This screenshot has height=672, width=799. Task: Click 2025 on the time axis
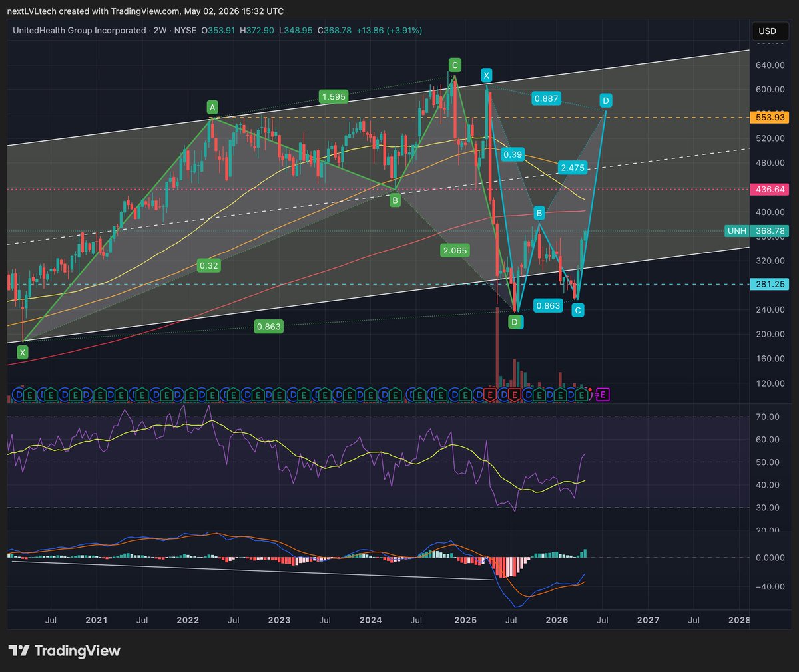point(465,620)
